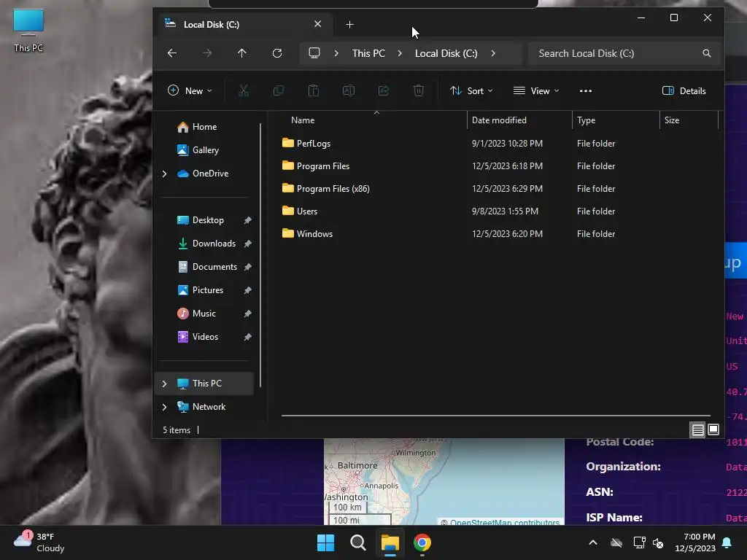This screenshot has width=747, height=560.
Task: Show hidden system tray icons
Action: pos(593,542)
